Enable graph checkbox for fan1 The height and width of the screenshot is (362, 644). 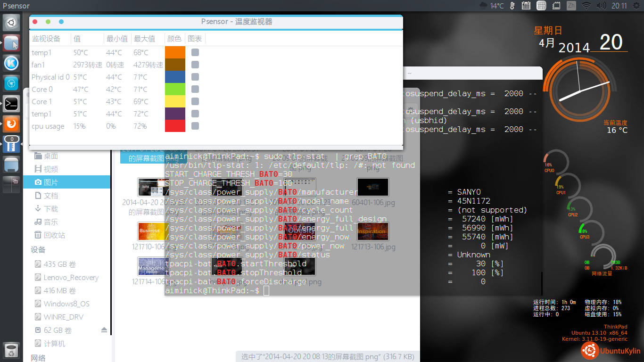[195, 65]
